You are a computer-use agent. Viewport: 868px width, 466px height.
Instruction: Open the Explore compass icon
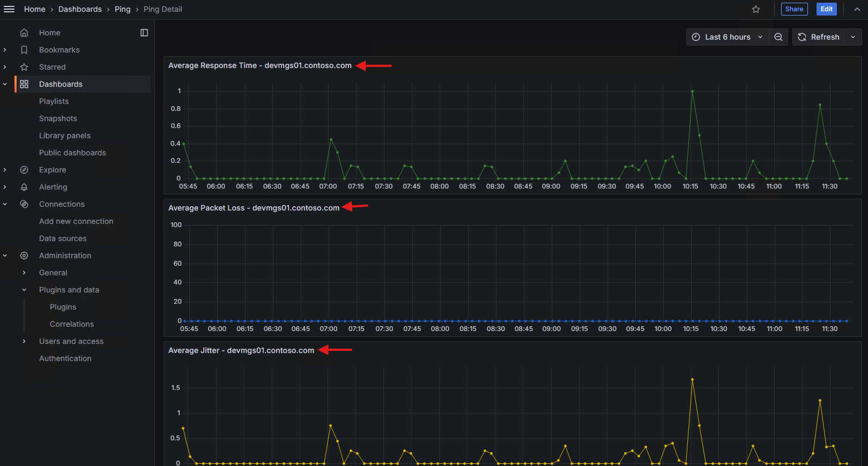pyautogui.click(x=24, y=170)
